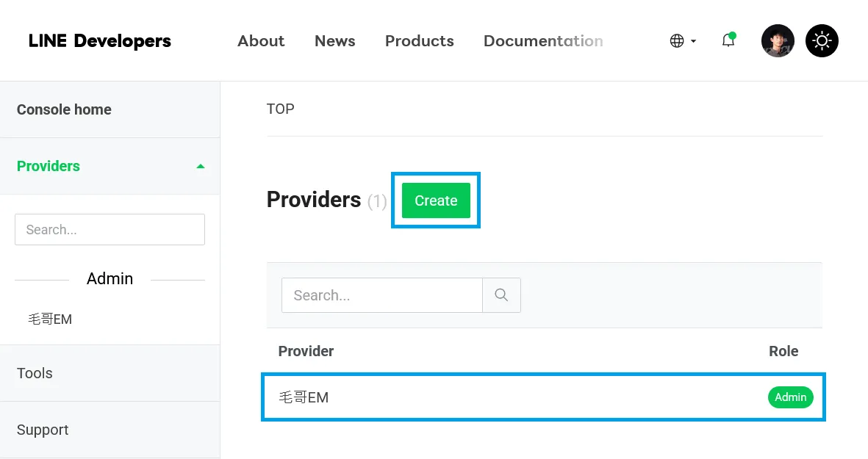Screen dimensions: 868x459
Task: Click the Admin group label in sidebar
Action: 110,279
